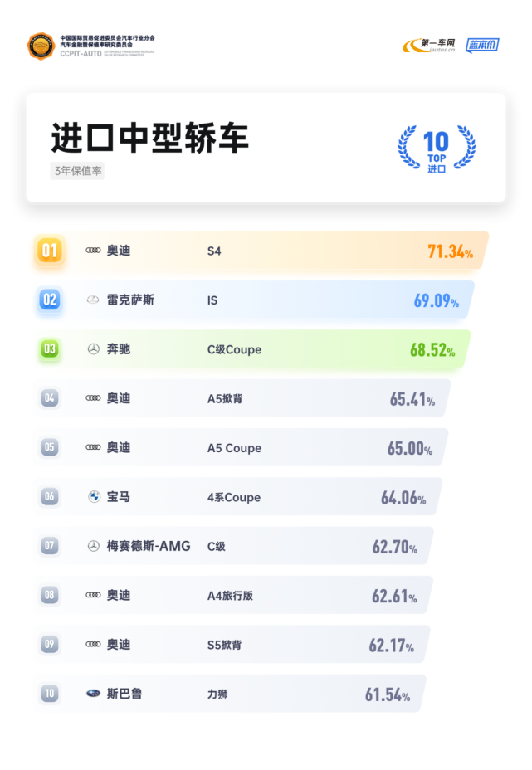Click the Subaru logo in rank 10

point(93,694)
